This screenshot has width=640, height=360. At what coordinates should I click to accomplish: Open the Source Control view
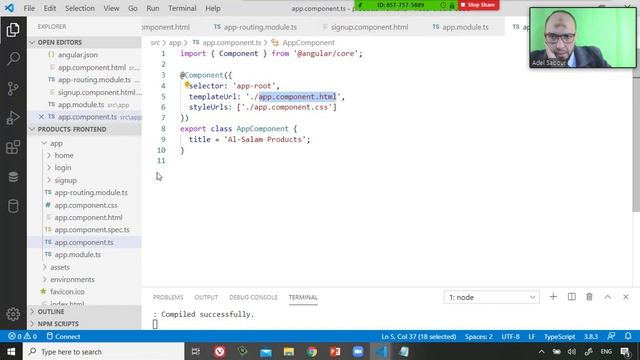[x=13, y=88]
